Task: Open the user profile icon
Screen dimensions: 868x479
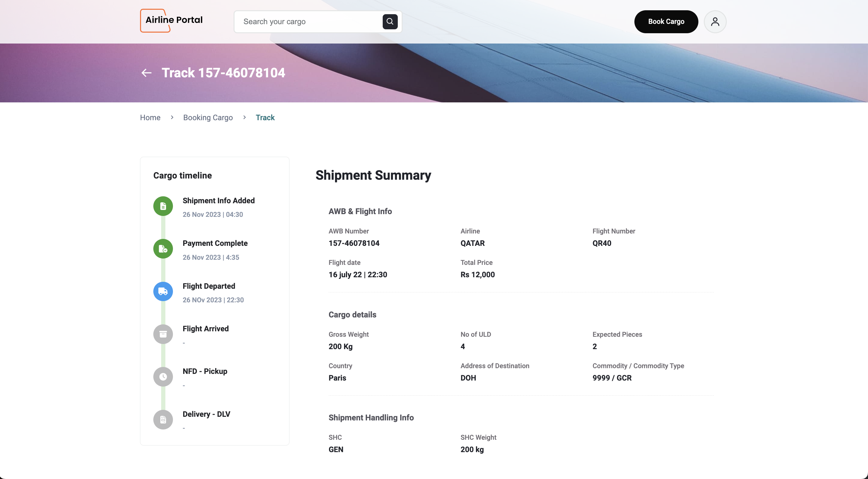Action: coord(715,21)
